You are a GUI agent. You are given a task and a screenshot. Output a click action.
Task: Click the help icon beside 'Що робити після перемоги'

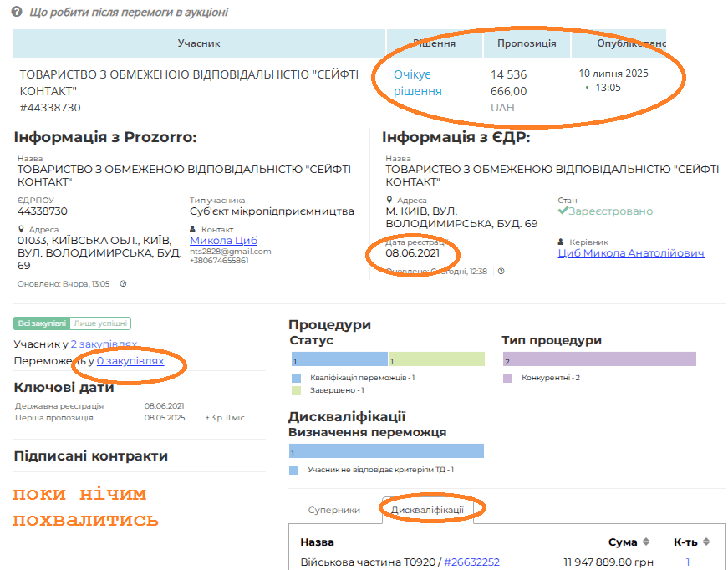[x=18, y=13]
